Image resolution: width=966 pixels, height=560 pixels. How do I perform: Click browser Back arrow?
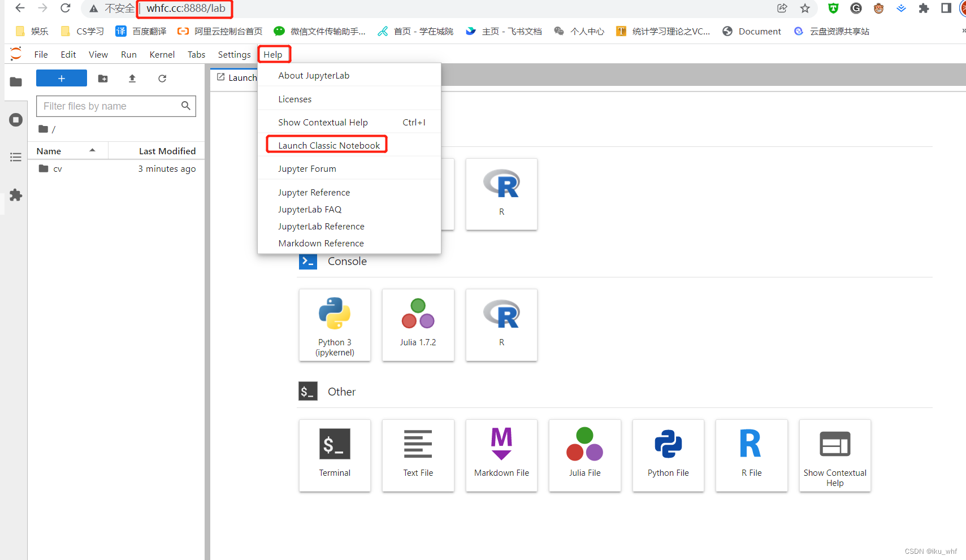(20, 8)
